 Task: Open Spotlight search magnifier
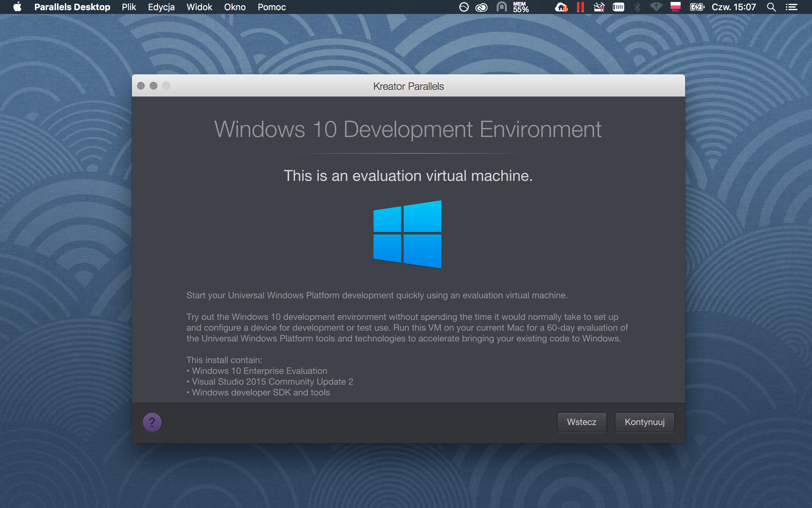coord(771,7)
